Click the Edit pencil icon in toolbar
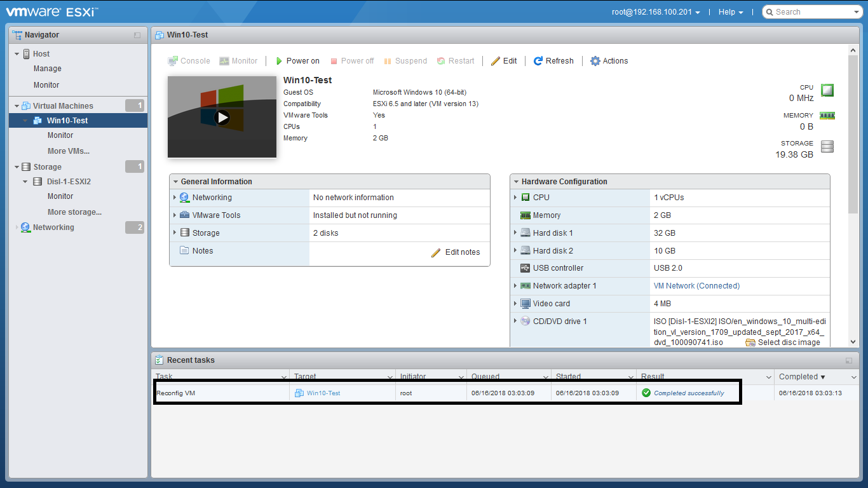868x488 pixels. coord(496,61)
